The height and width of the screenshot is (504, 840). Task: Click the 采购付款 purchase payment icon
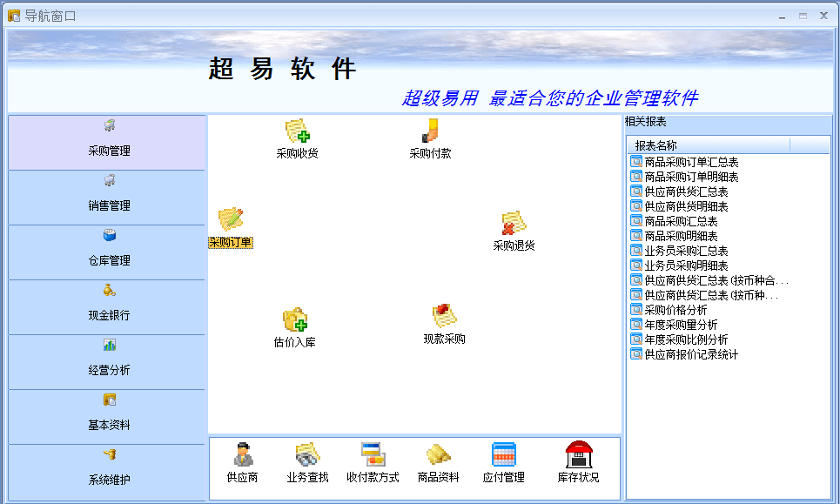click(430, 132)
